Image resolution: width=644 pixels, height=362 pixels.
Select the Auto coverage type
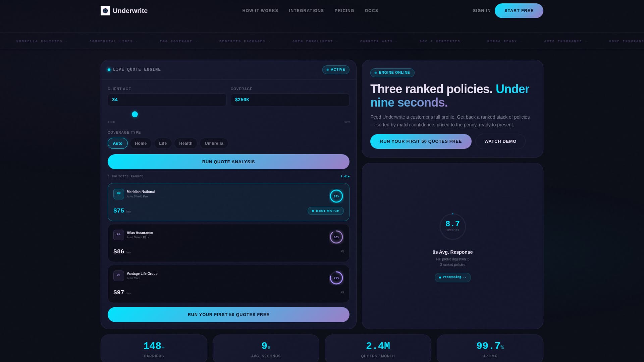tap(118, 143)
